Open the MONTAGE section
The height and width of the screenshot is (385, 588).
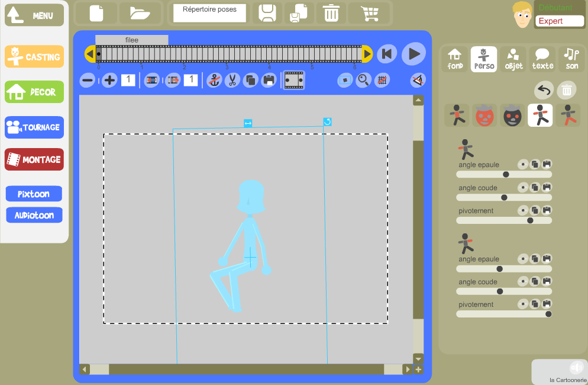tap(34, 160)
